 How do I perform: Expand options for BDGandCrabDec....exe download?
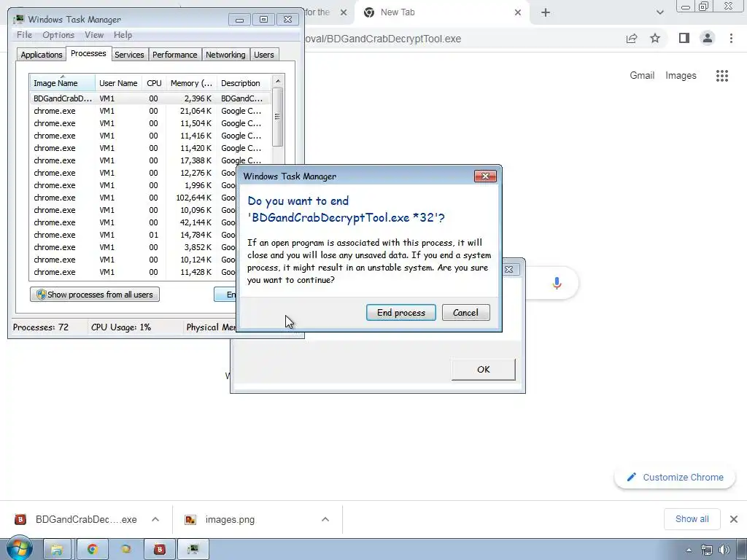coord(155,519)
